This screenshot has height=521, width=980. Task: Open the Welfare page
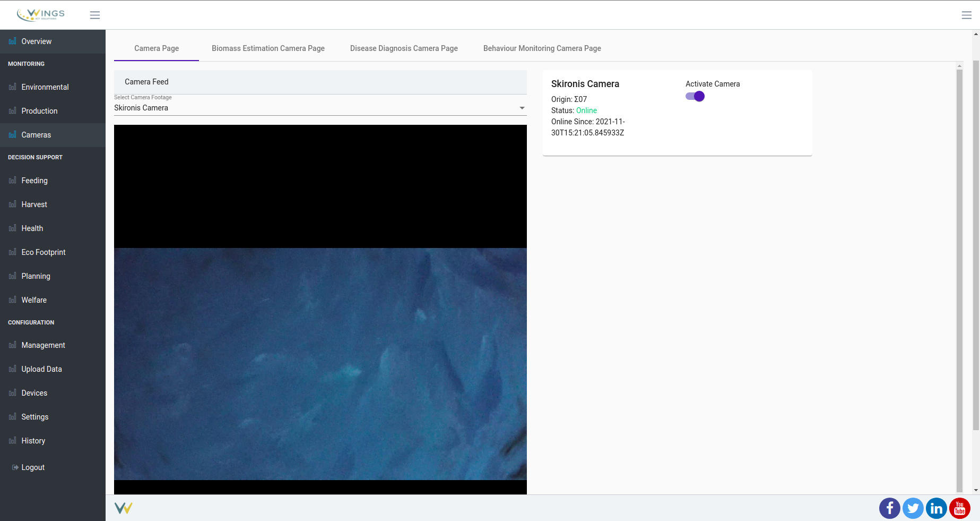coord(53,300)
